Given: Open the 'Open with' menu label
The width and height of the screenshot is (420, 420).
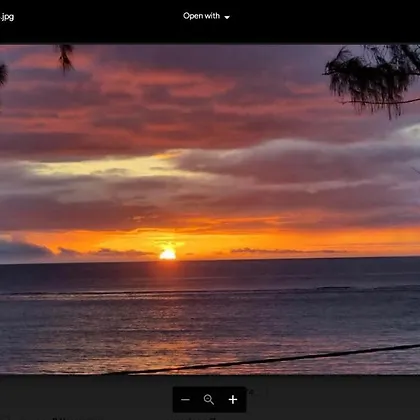Looking at the screenshot, I should pos(201,16).
